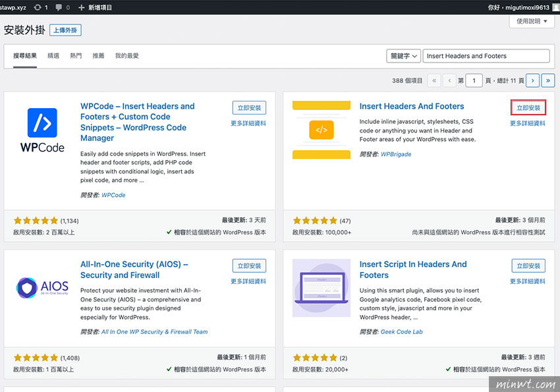Click the plus icon for 新增項目
Screen dimensions: 560x392
coord(81,7)
